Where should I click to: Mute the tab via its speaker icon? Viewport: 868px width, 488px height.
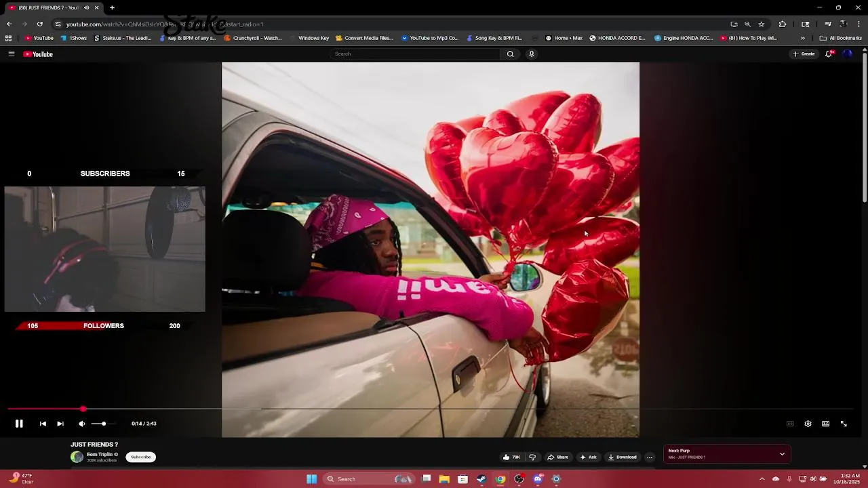tap(86, 7)
